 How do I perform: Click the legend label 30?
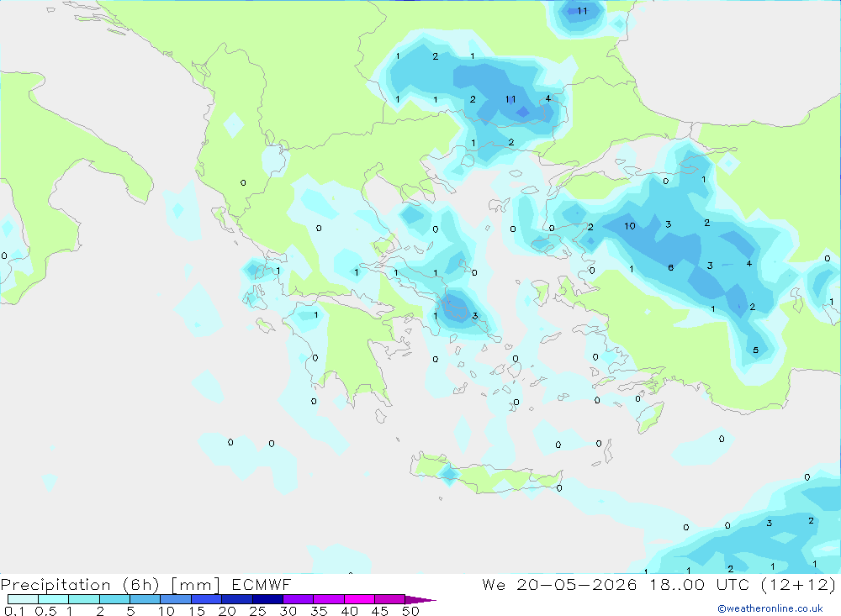point(288,611)
